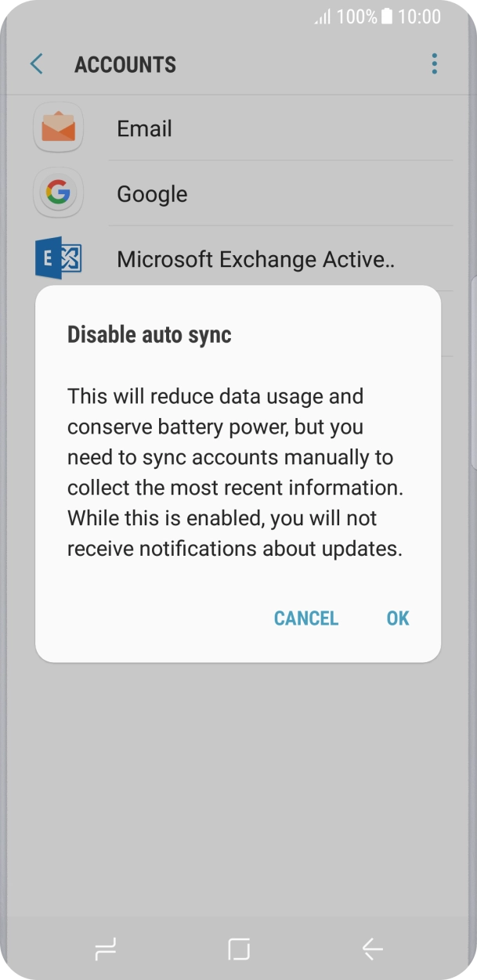Click the ACCOUNTS header title
This screenshot has width=477, height=980.
[125, 65]
